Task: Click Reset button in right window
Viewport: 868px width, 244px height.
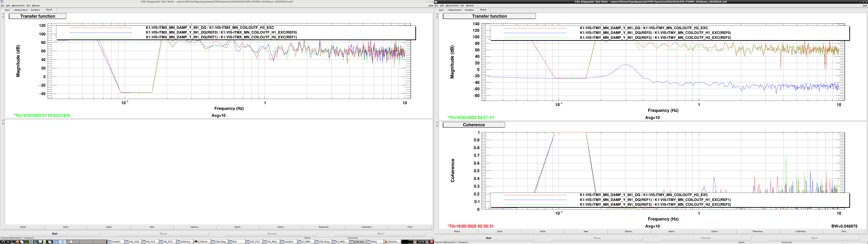Action: click(457, 231)
